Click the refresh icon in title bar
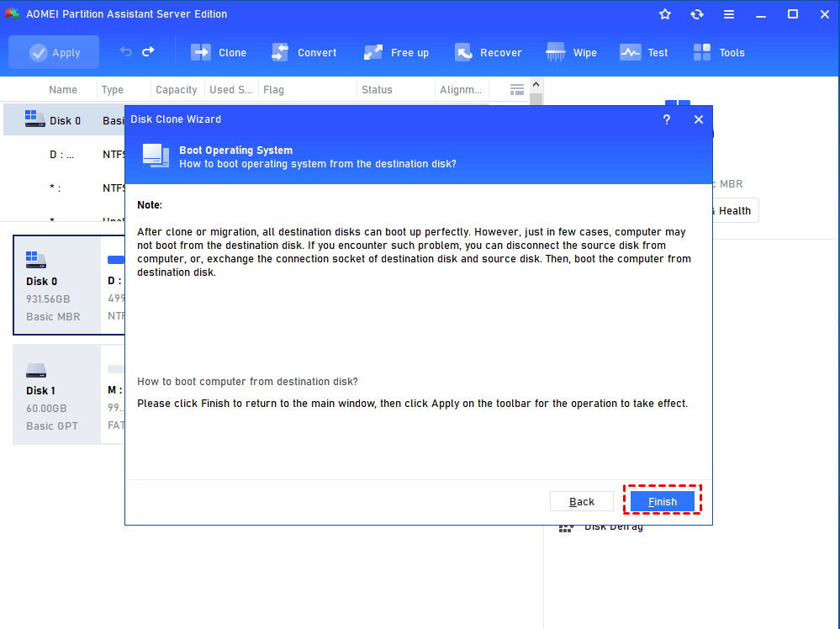 697,14
